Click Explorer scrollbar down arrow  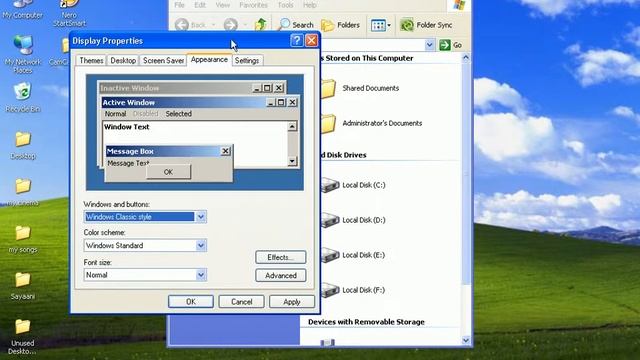click(x=466, y=340)
